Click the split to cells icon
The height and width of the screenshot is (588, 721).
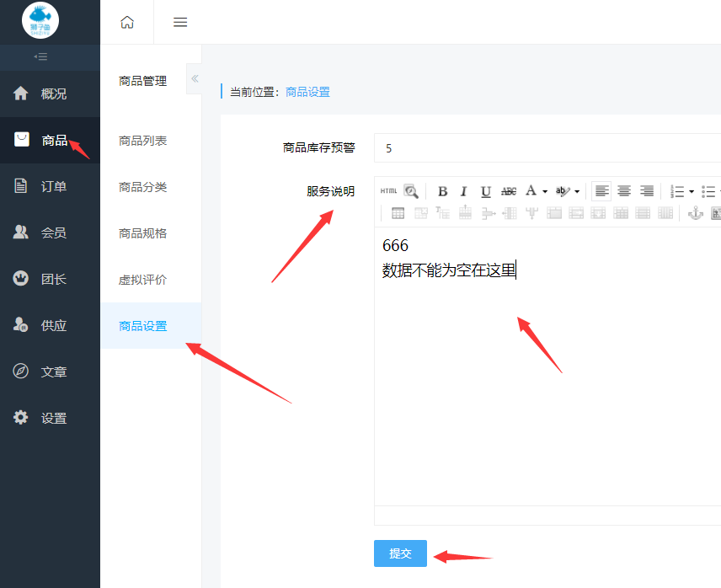pos(621,213)
